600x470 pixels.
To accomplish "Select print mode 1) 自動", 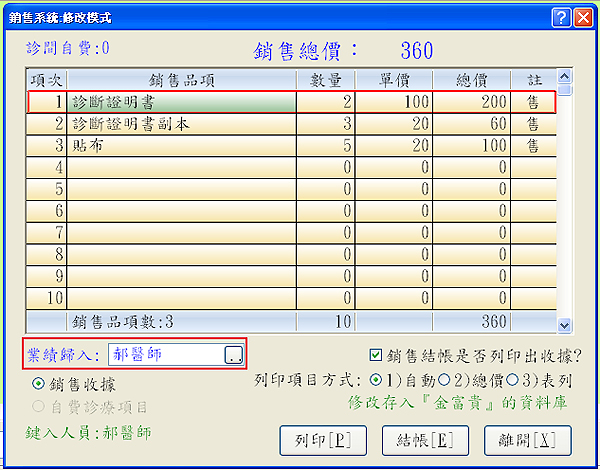I will click(374, 380).
